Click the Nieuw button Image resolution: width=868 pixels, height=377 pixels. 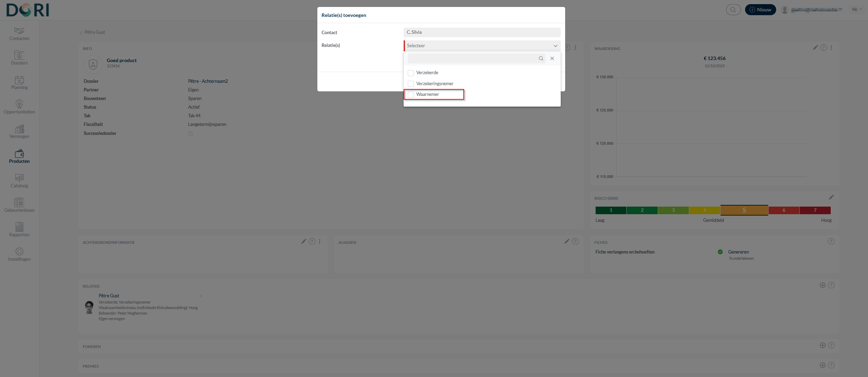pyautogui.click(x=760, y=10)
